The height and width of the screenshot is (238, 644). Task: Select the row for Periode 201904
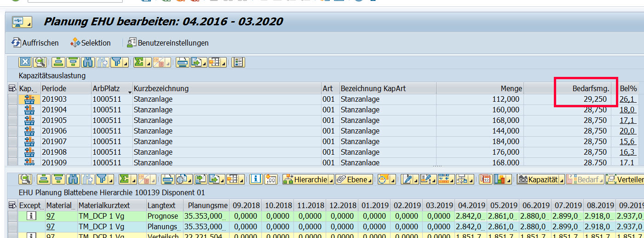coord(12,110)
